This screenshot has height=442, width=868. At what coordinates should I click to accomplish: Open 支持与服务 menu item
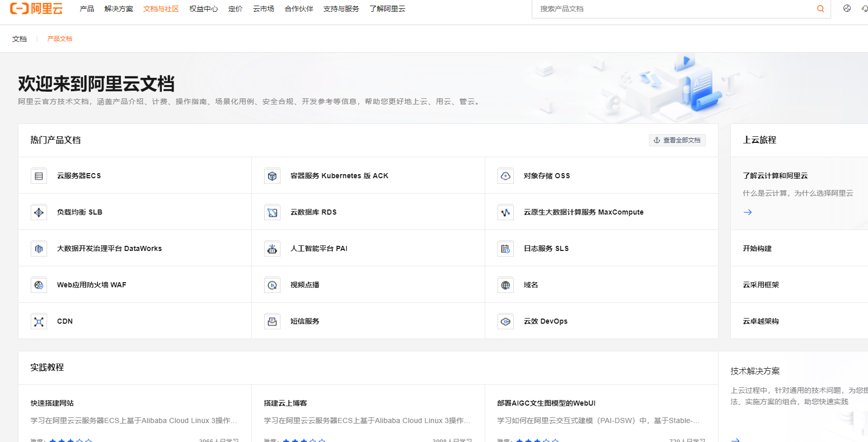coord(341,9)
